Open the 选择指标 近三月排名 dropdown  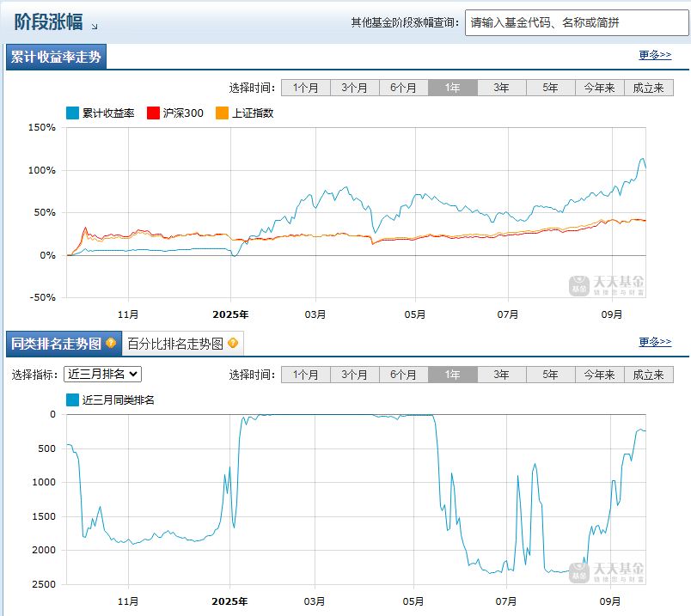click(102, 374)
